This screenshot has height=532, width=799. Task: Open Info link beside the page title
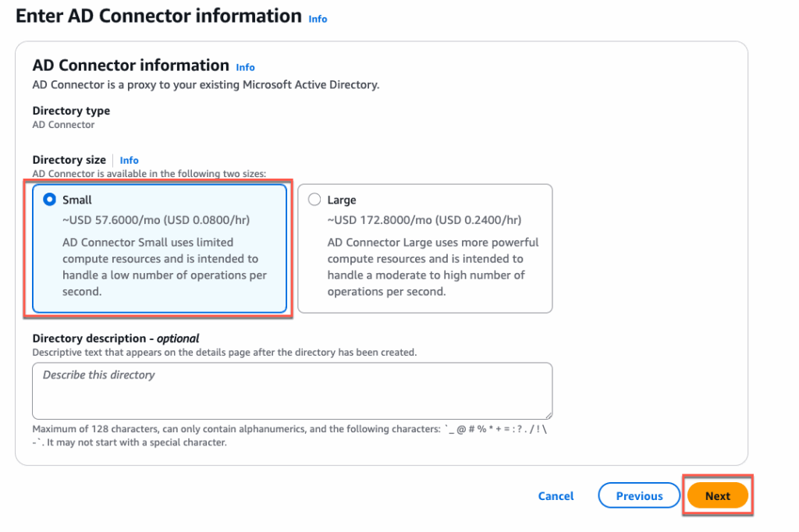click(x=318, y=19)
